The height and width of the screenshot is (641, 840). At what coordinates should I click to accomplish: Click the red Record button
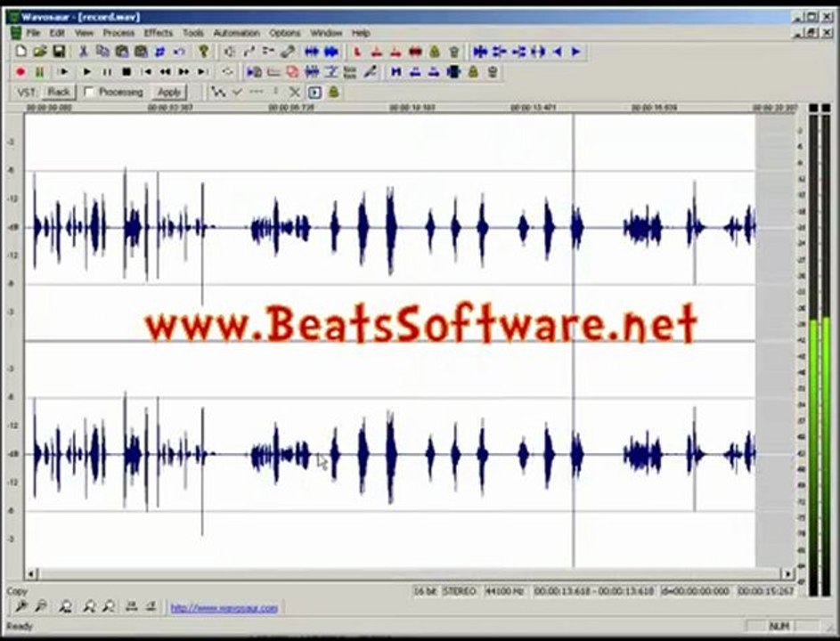(x=20, y=72)
